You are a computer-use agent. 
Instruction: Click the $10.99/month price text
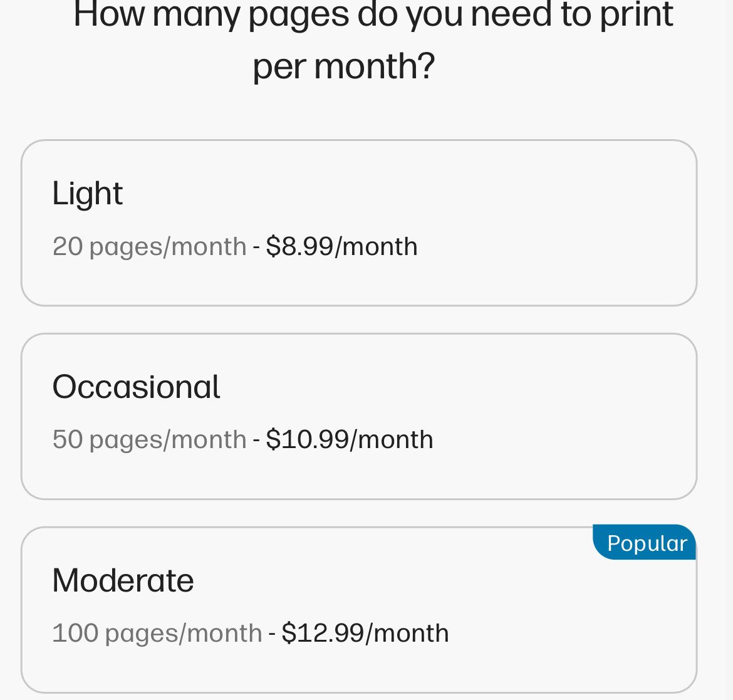pos(350,439)
